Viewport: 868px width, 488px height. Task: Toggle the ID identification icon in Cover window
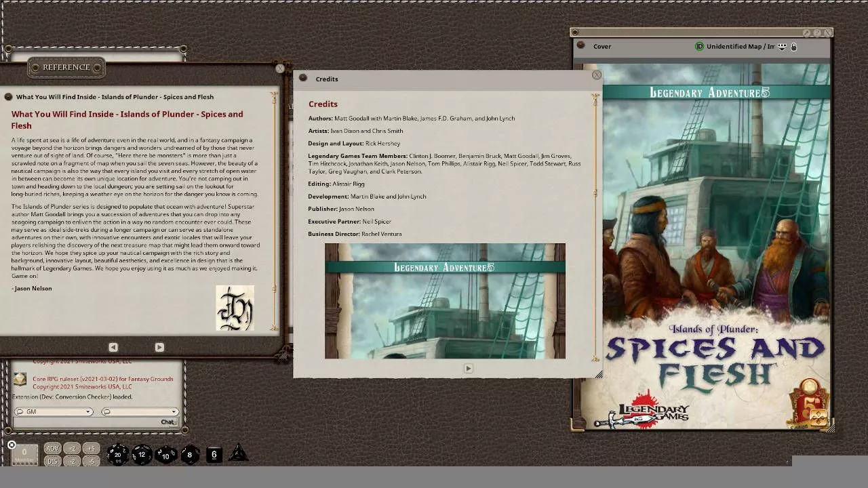pos(699,47)
